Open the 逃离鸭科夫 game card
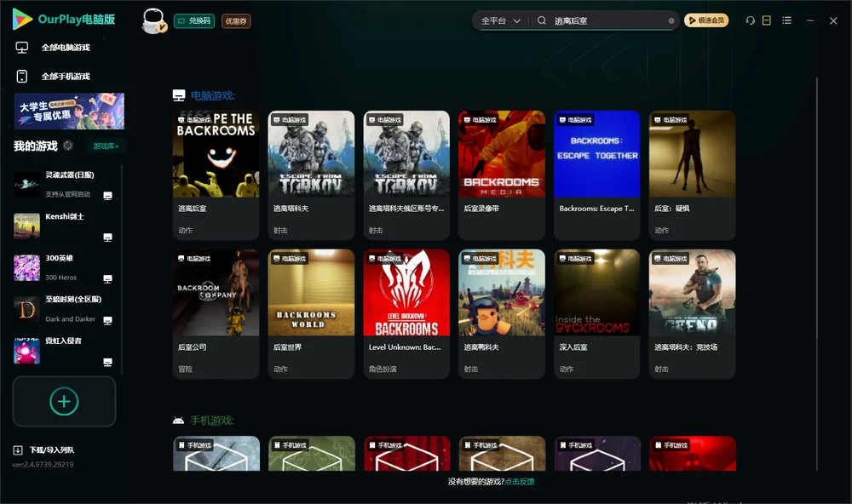The image size is (852, 504). (502, 314)
